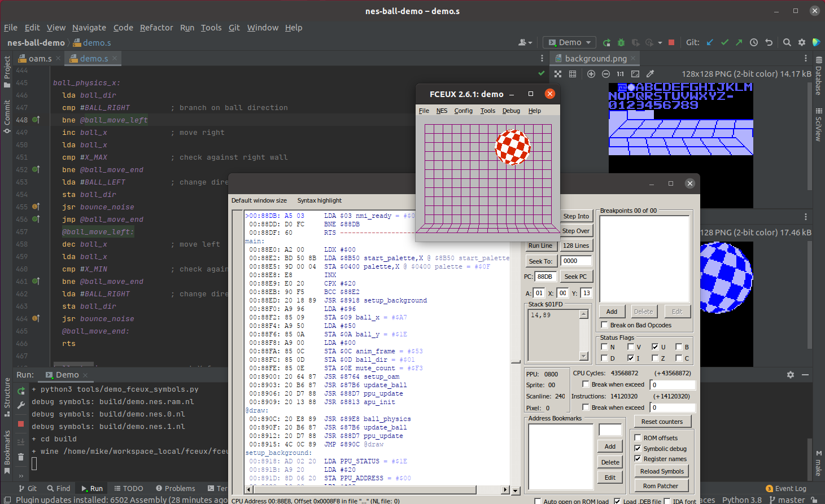Rerun Demo using green rerun icon
Image resolution: width=825 pixels, height=504 pixels.
(x=21, y=391)
